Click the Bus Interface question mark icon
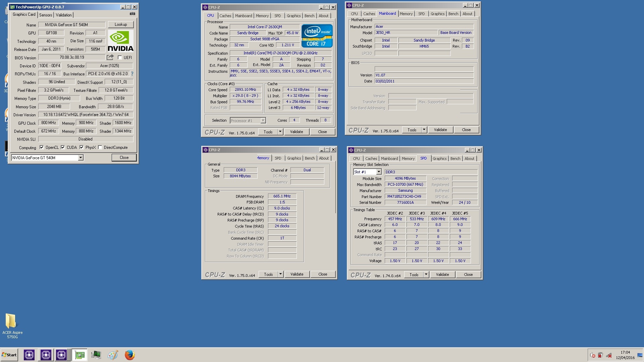The width and height of the screenshot is (644, 362). pyautogui.click(x=132, y=74)
